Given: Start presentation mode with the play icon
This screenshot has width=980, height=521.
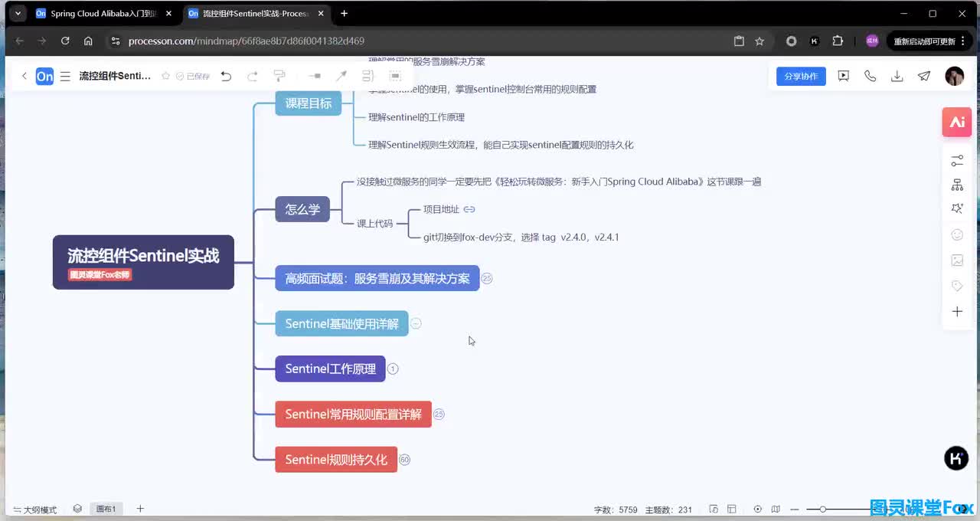Looking at the screenshot, I should (844, 76).
